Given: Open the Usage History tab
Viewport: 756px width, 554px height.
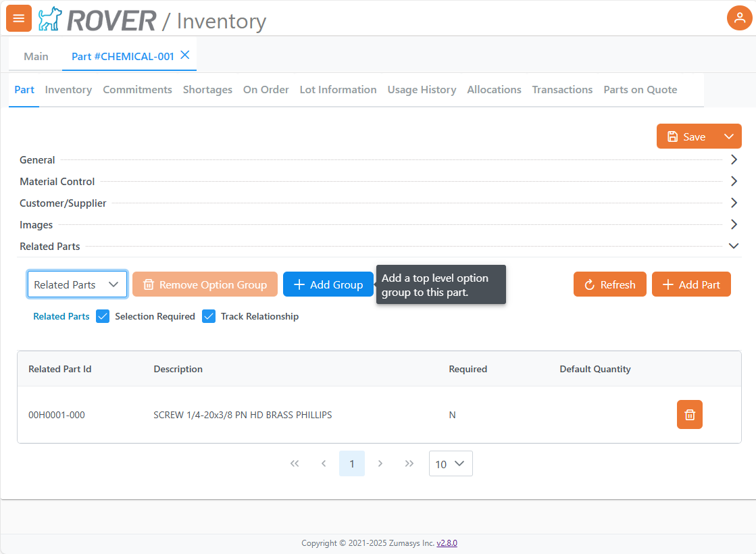Looking at the screenshot, I should [x=422, y=90].
